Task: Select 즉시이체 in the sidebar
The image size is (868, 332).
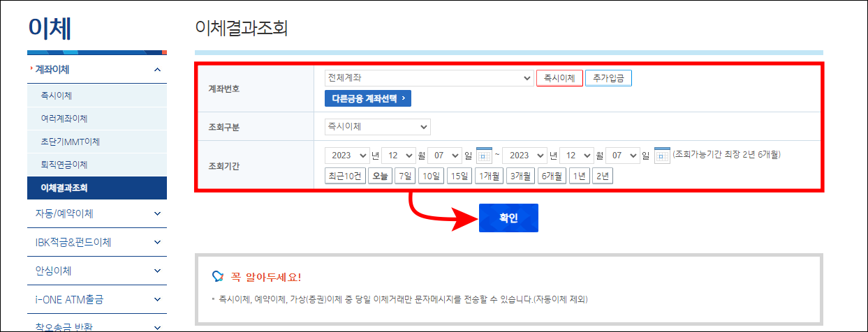Action: pos(97,96)
